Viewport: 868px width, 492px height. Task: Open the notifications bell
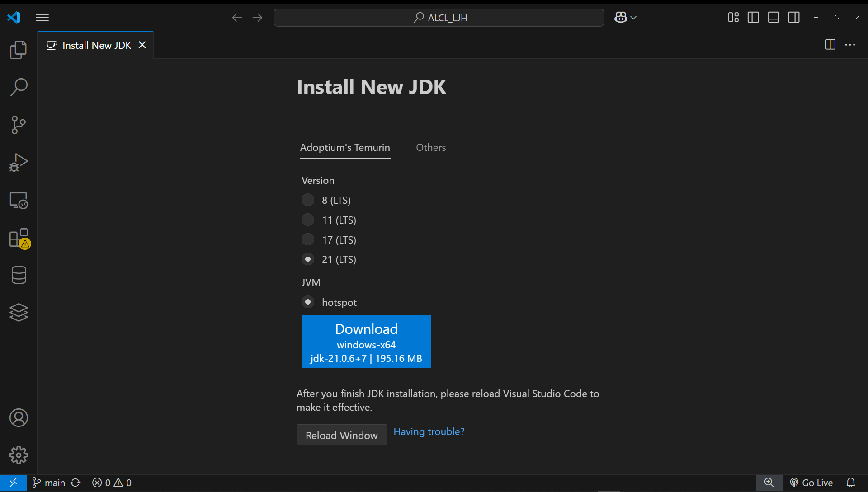(x=850, y=483)
